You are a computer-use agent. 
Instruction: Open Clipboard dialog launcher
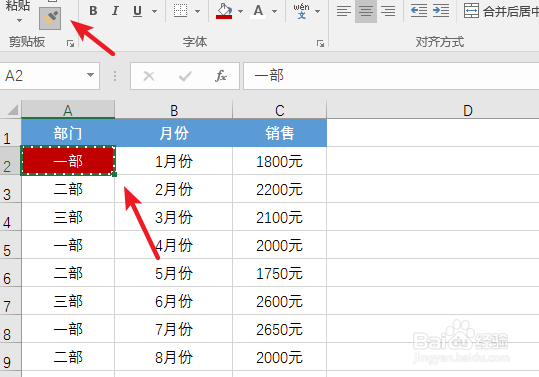click(70, 43)
